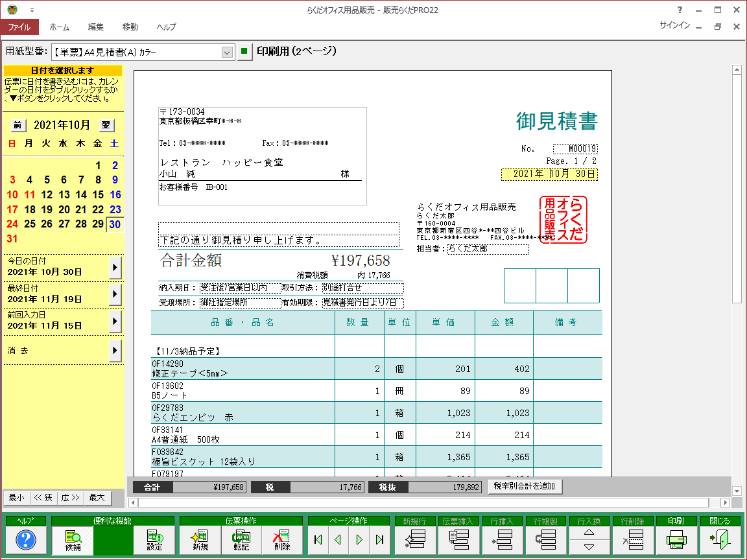
Task: Click 税率別合計を追加 button
Action: coord(525,486)
